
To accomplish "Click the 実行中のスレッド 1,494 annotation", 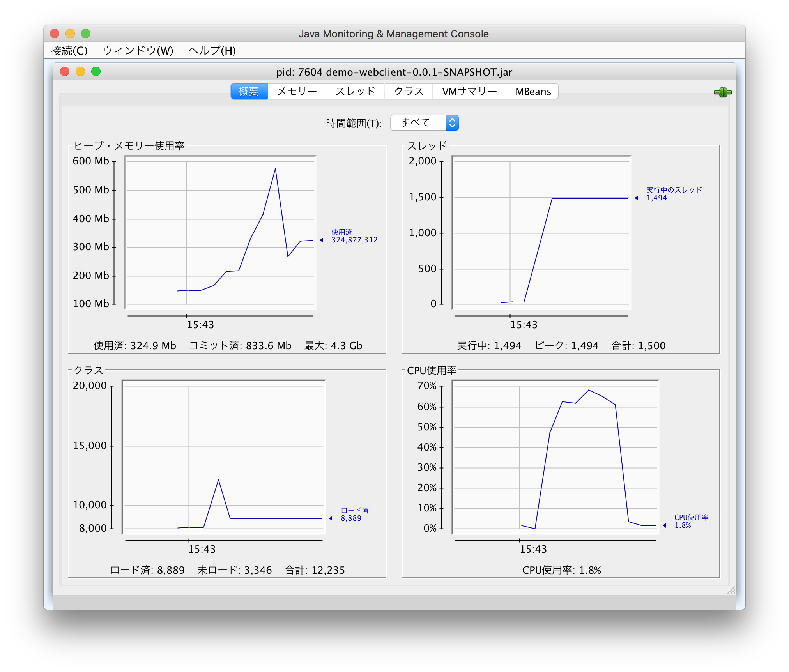I will (x=673, y=194).
